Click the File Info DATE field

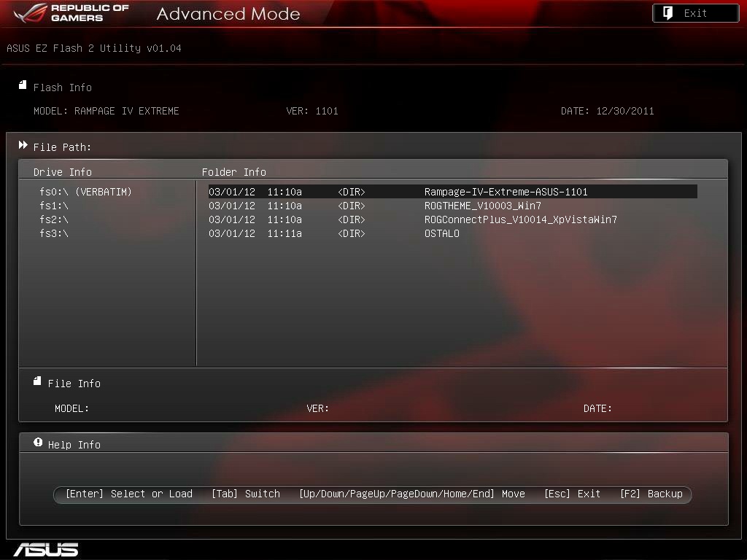point(597,408)
